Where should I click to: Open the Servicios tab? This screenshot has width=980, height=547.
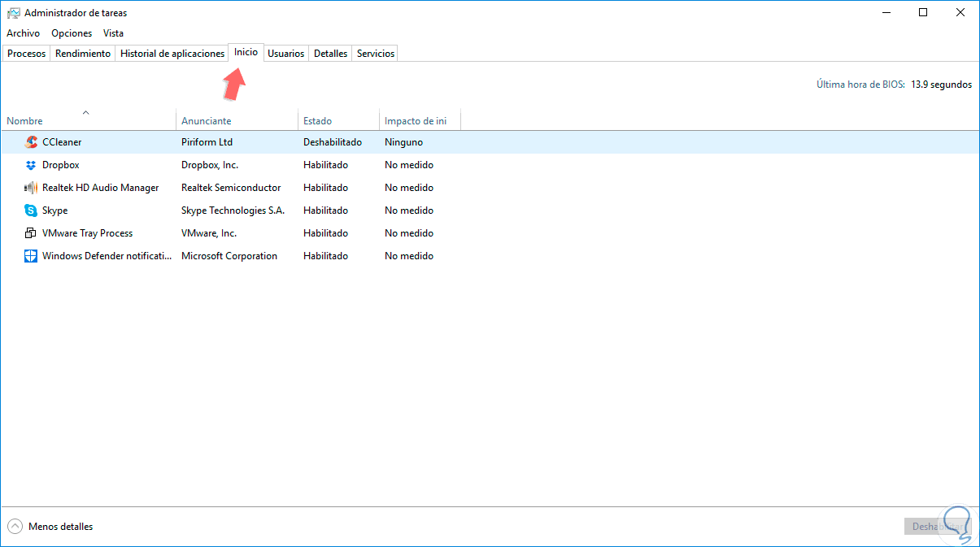(376, 54)
